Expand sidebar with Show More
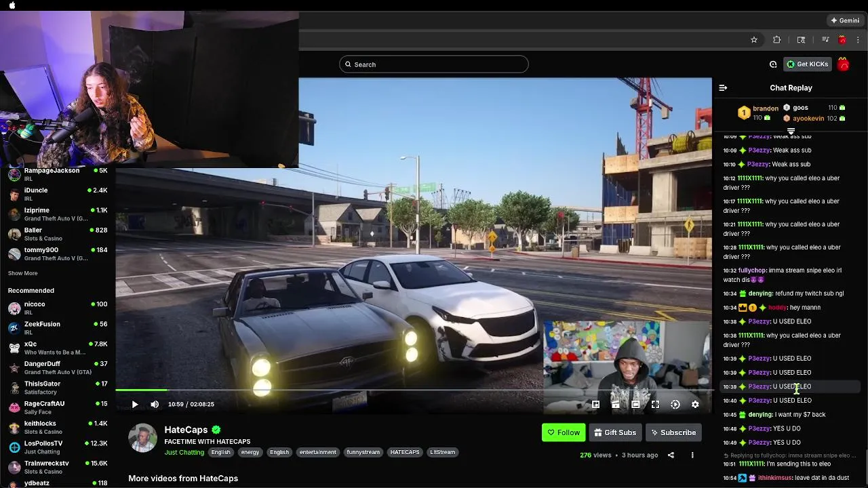Image resolution: width=868 pixels, height=488 pixels. [22, 273]
